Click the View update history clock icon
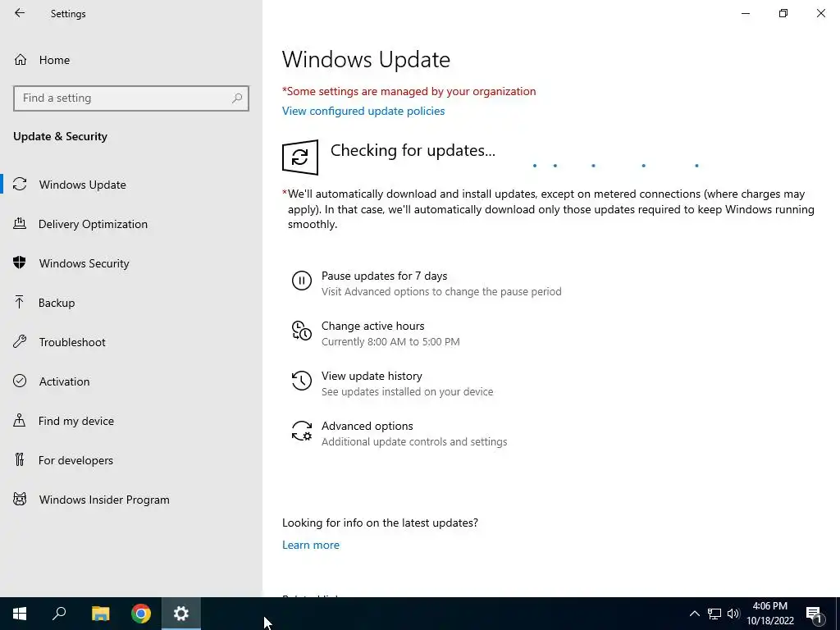This screenshot has width=840, height=630. 302,381
